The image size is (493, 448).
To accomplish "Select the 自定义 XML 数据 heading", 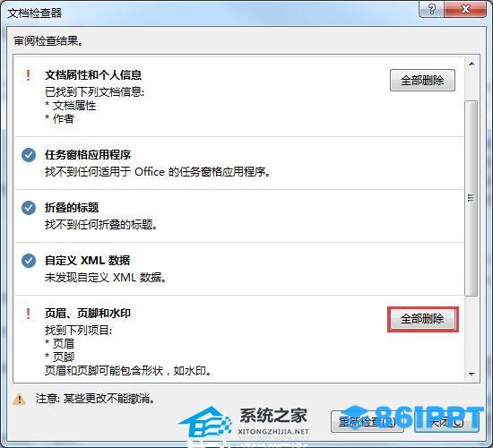I will (87, 261).
